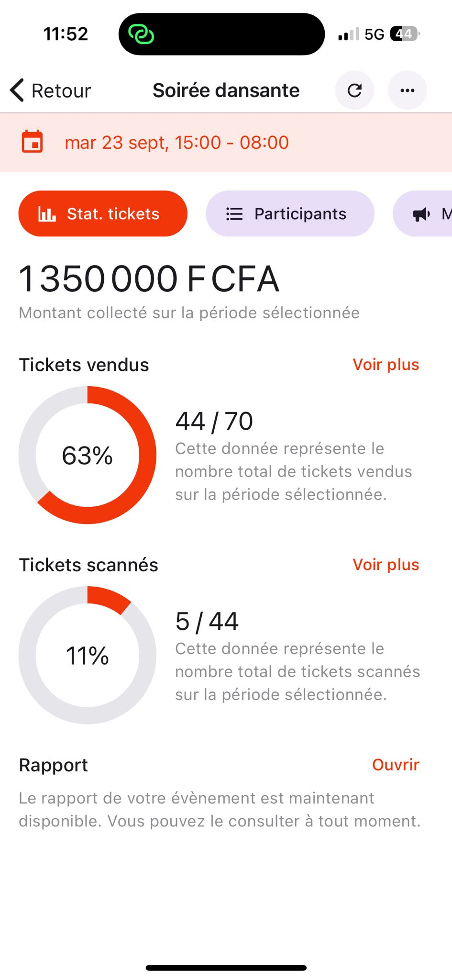Tap the megaphone icon tab
This screenshot has height=980, width=452.
[421, 214]
